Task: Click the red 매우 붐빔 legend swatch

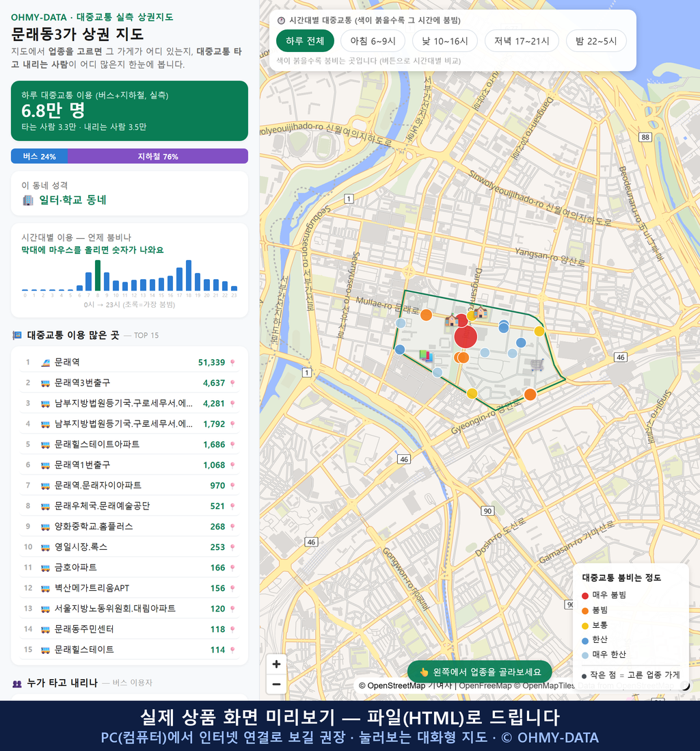Action: pyautogui.click(x=584, y=595)
